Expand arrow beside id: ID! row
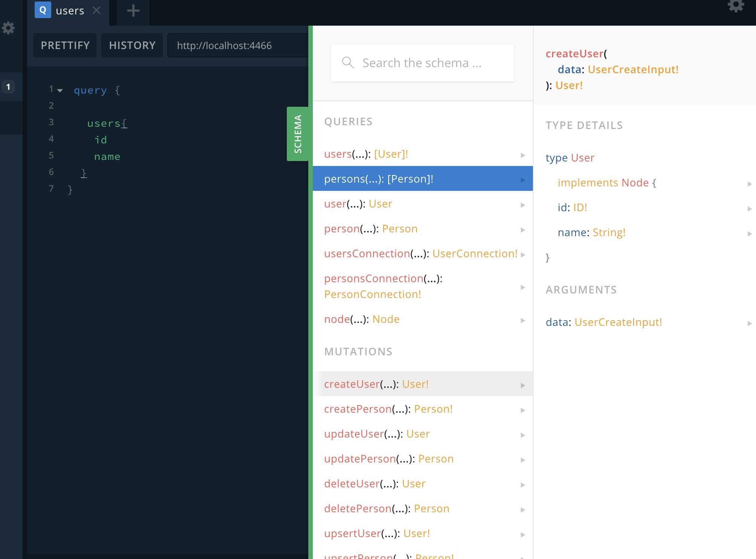756x559 pixels. pyautogui.click(x=749, y=209)
